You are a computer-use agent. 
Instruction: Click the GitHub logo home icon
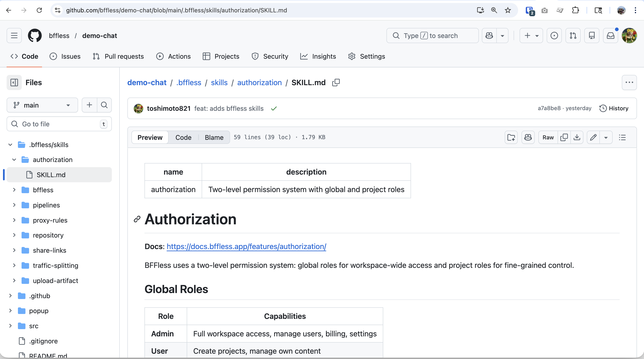point(35,35)
